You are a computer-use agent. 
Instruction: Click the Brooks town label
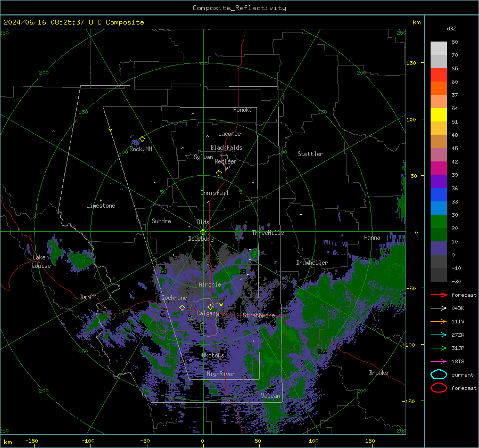pos(378,373)
